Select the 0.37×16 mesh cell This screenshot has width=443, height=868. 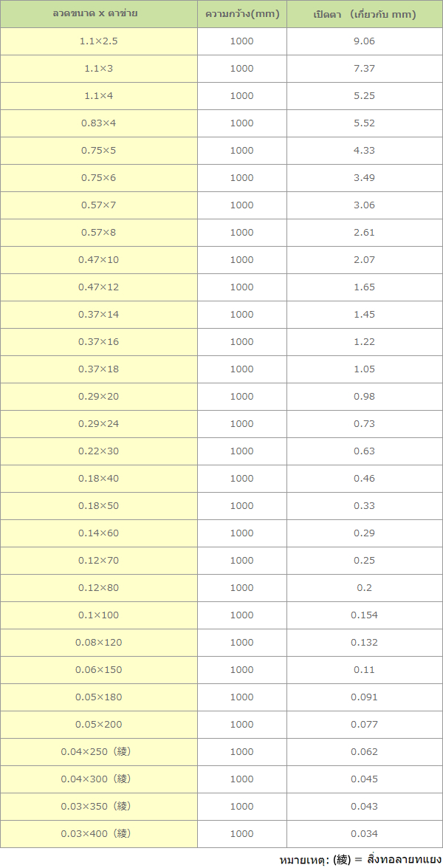coord(98,342)
